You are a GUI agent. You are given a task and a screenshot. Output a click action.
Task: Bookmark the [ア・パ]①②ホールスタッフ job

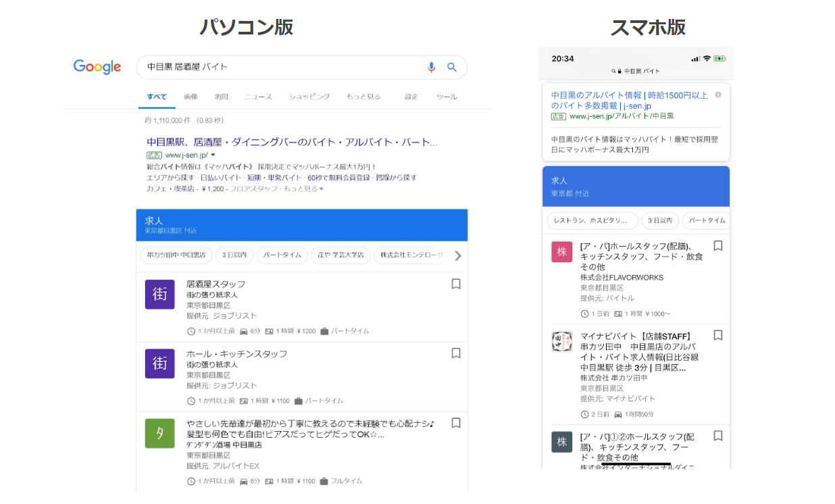[718, 436]
